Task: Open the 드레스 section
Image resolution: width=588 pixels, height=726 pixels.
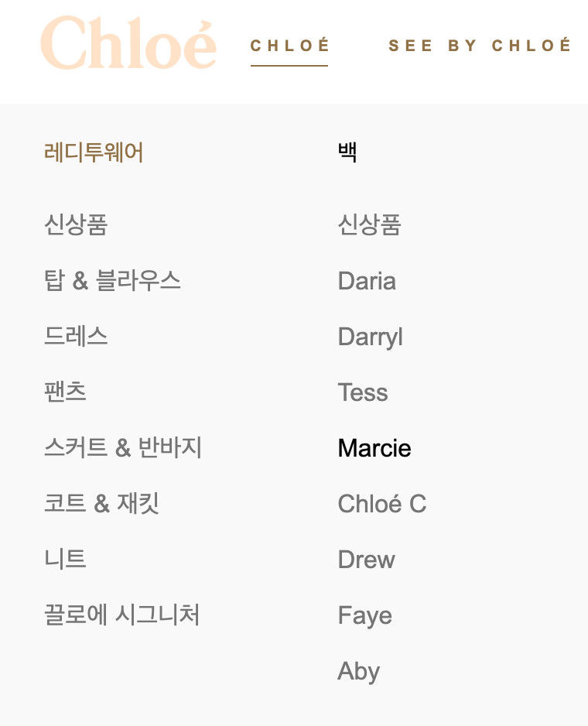Action: tap(76, 337)
